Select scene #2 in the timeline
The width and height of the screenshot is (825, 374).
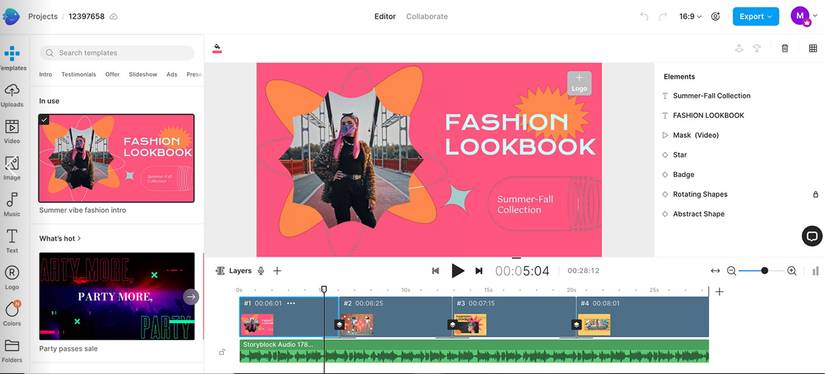[395, 317]
